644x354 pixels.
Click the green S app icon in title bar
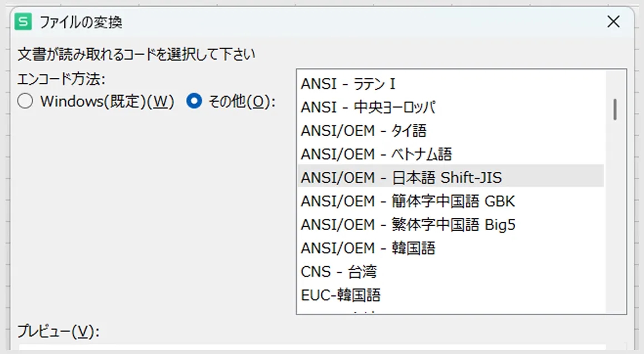[23, 22]
